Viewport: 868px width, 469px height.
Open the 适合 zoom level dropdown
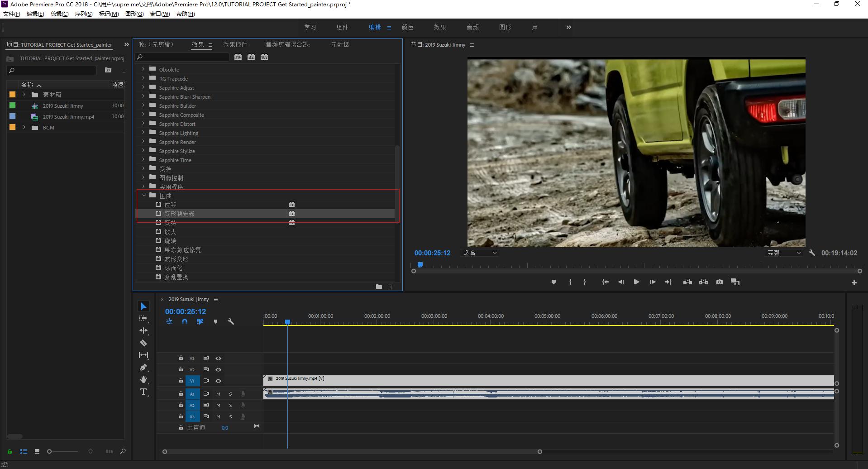point(480,253)
